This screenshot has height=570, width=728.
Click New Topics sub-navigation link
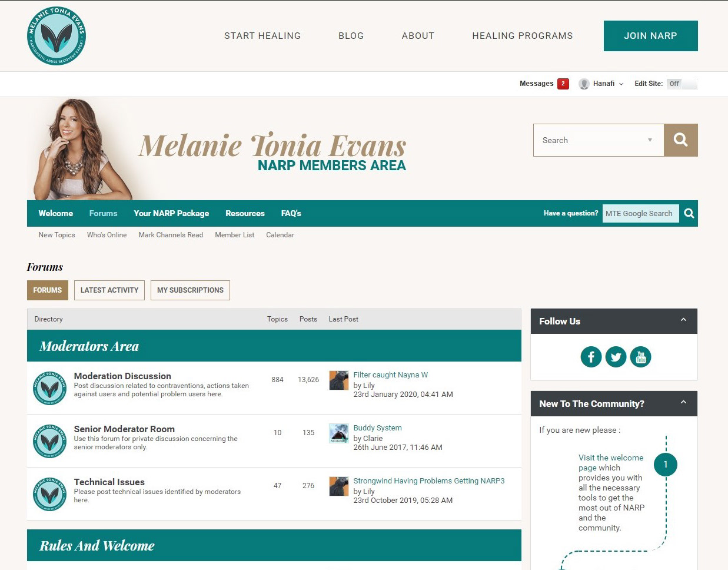click(56, 235)
